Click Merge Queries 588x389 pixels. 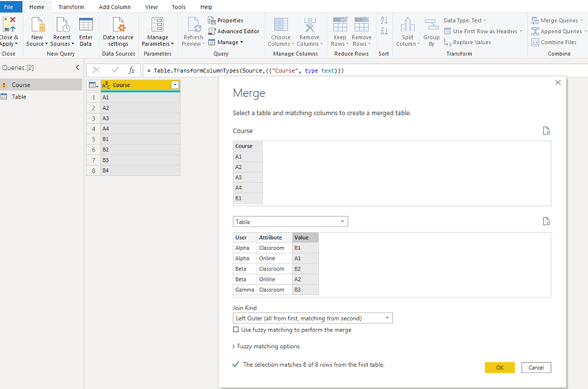point(557,21)
